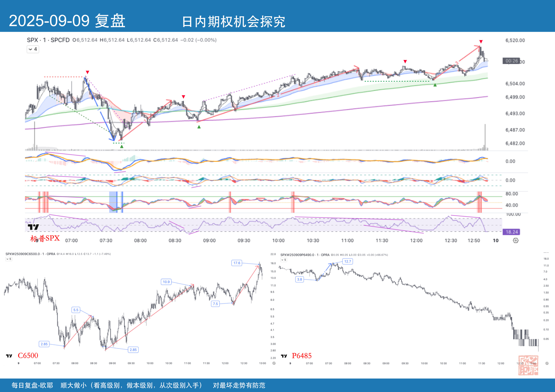
Task: Expand the C6500 chart legend chevron labeled 5
Action: pyautogui.click(x=9, y=259)
